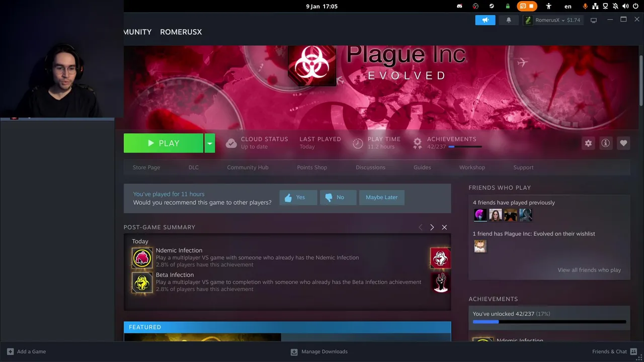The image size is (644, 362).
Task: Open the DLC tab
Action: tap(194, 167)
